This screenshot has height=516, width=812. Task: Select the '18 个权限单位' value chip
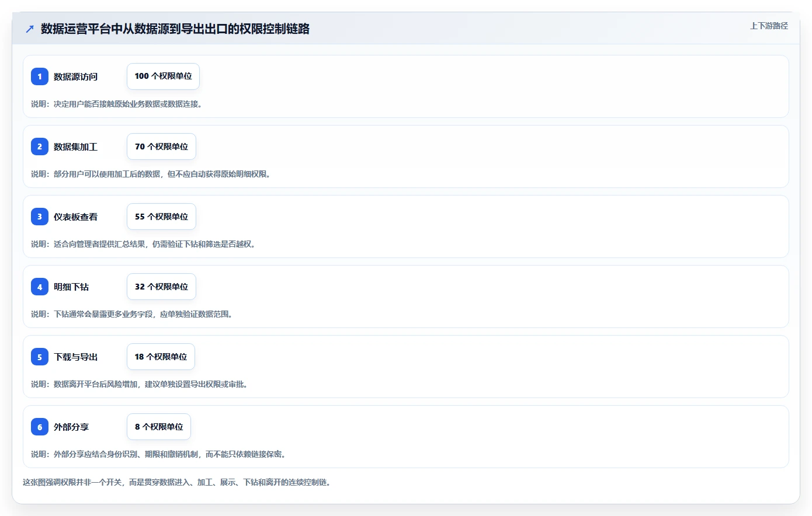[161, 357]
